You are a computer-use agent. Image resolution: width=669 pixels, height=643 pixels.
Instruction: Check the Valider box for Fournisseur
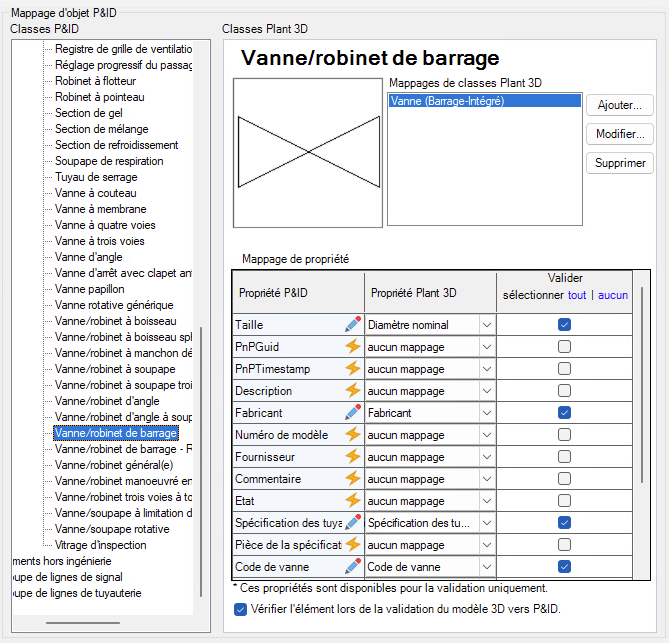click(564, 457)
